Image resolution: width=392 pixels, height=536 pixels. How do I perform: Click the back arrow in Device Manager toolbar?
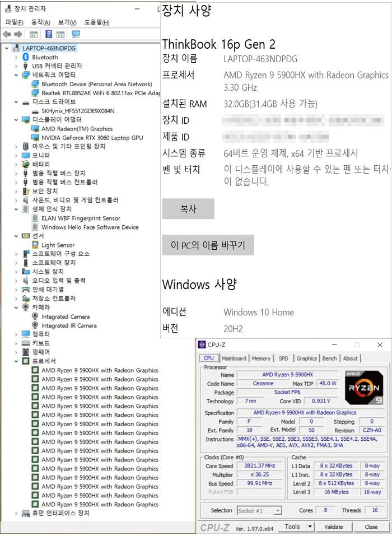coord(7,35)
